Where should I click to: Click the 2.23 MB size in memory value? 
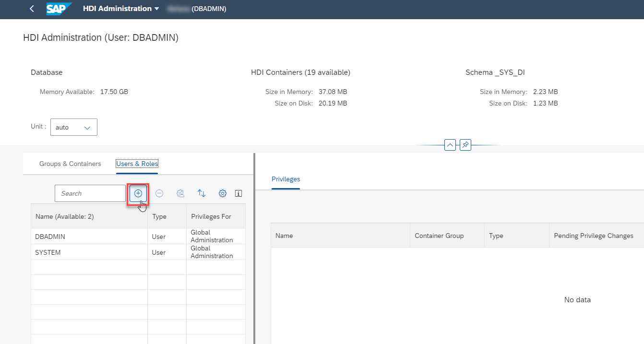pos(546,92)
